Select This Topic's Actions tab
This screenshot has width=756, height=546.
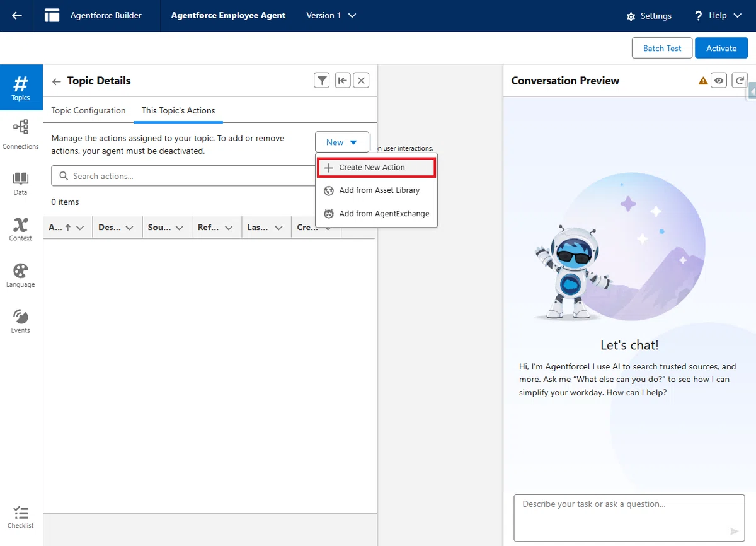178,110
